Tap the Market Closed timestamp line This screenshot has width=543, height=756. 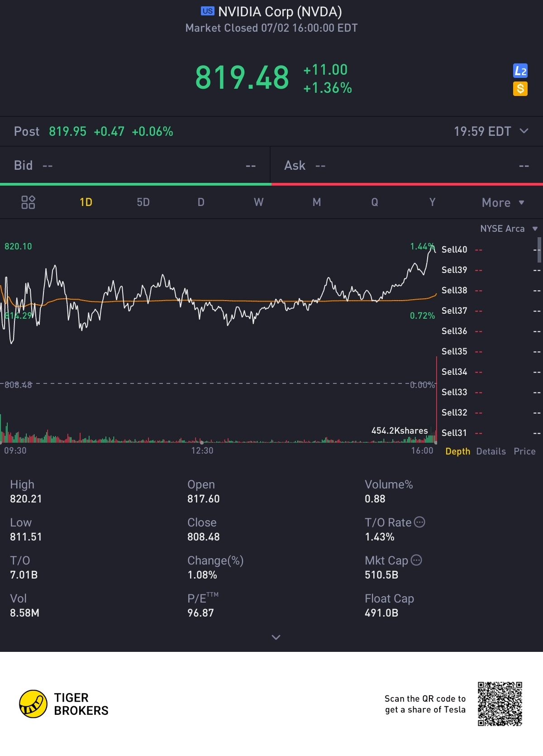(x=271, y=28)
